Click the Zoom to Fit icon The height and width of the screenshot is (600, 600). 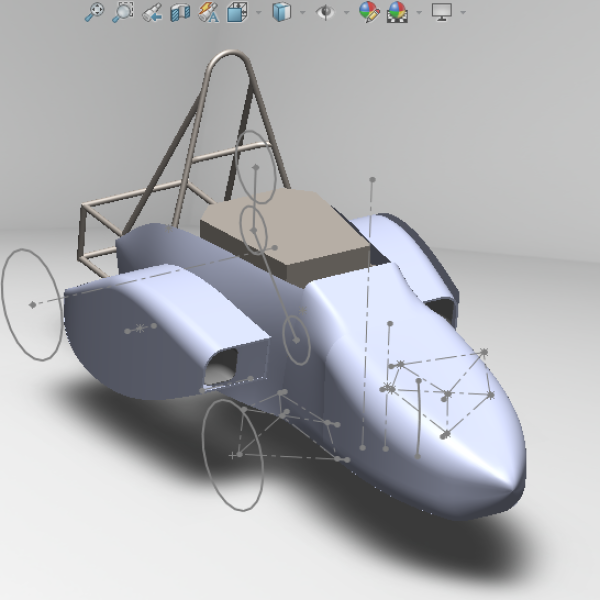[x=94, y=13]
